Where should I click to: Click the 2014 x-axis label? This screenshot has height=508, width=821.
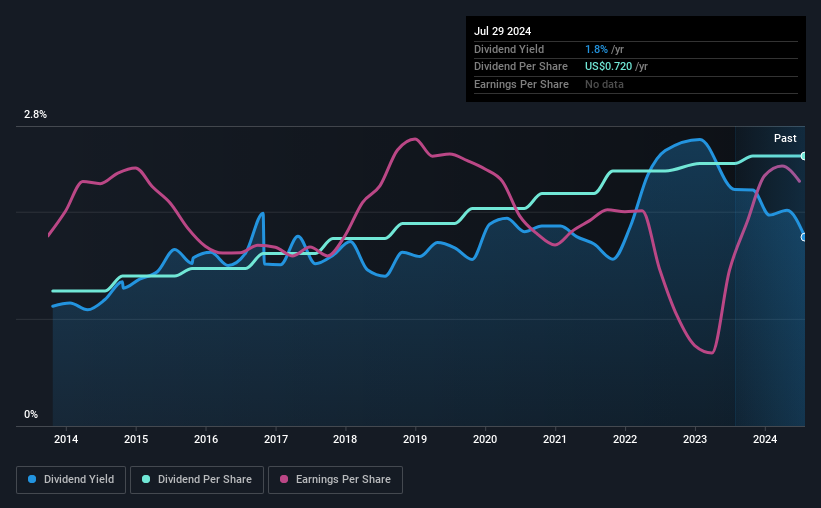[66, 439]
